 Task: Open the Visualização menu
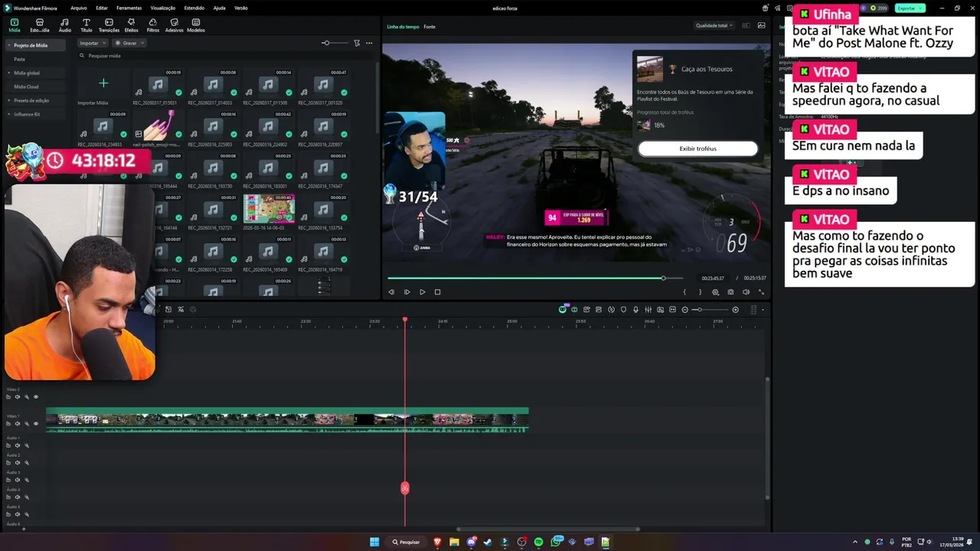click(162, 8)
